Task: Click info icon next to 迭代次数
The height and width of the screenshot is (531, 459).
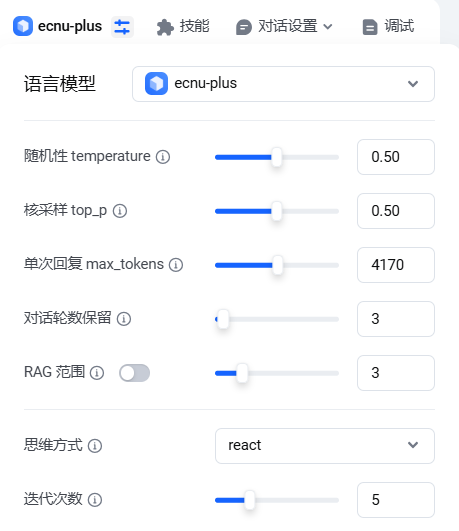Action: 95,500
